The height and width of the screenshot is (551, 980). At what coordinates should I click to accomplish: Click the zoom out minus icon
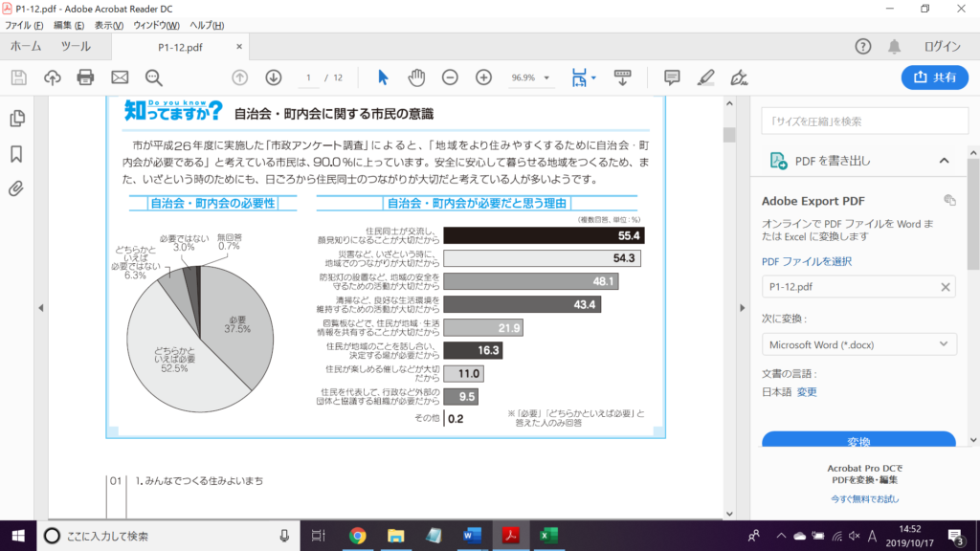click(x=450, y=77)
